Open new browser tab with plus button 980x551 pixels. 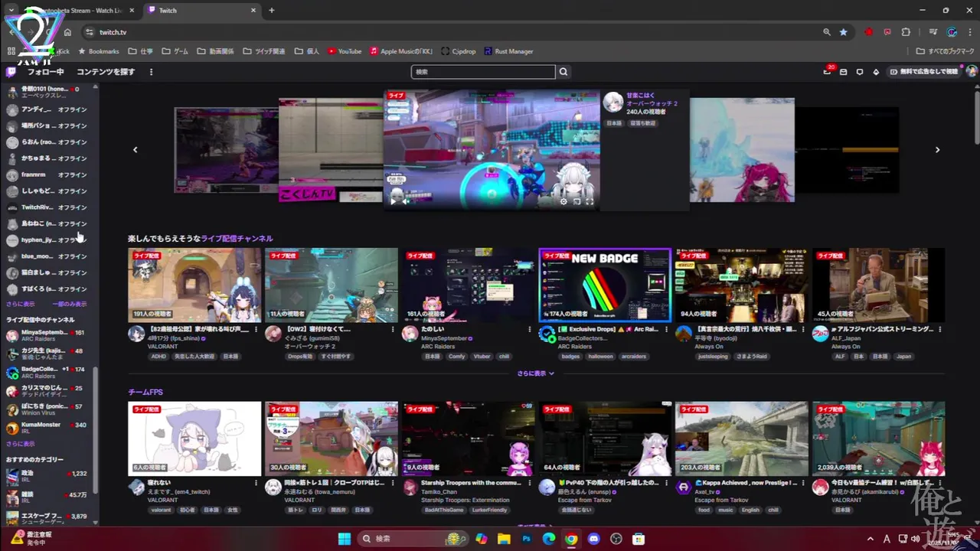click(x=271, y=10)
